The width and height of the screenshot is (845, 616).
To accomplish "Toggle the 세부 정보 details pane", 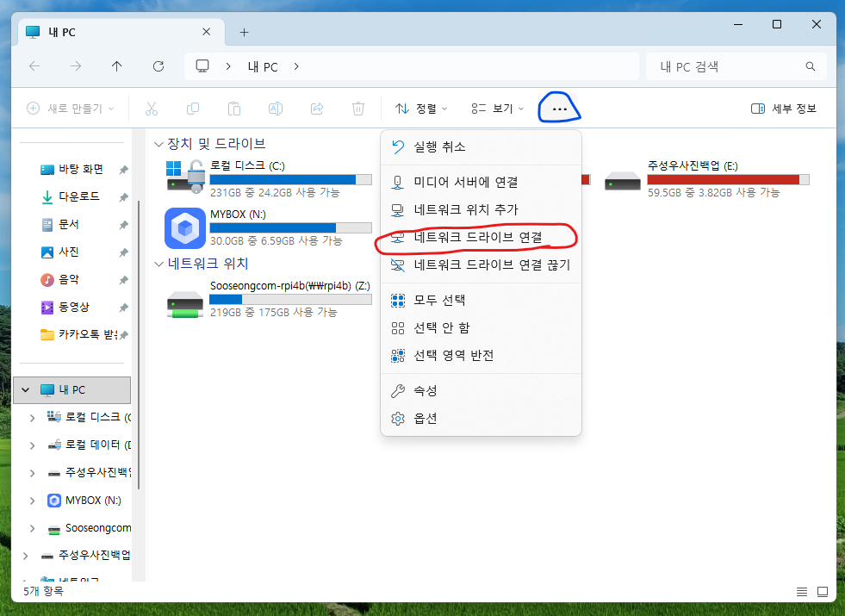I will 783,109.
